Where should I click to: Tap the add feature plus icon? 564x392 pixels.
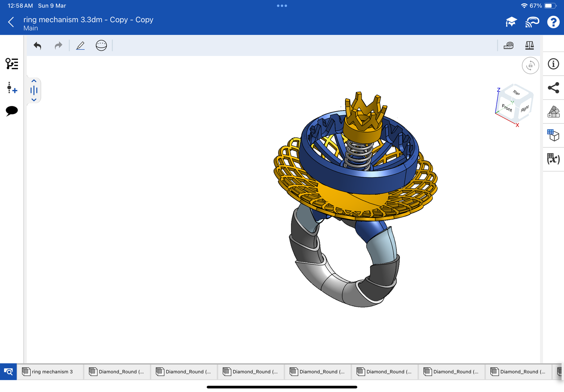(12, 88)
